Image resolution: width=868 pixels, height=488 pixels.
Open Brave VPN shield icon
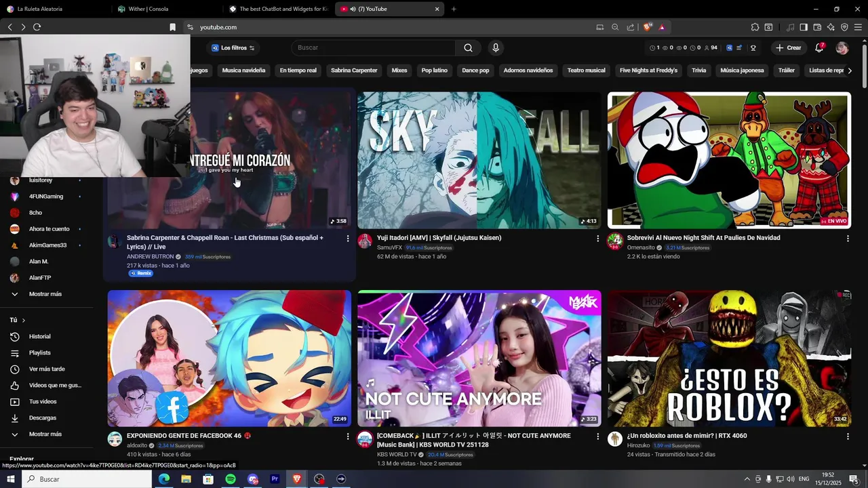point(844,27)
